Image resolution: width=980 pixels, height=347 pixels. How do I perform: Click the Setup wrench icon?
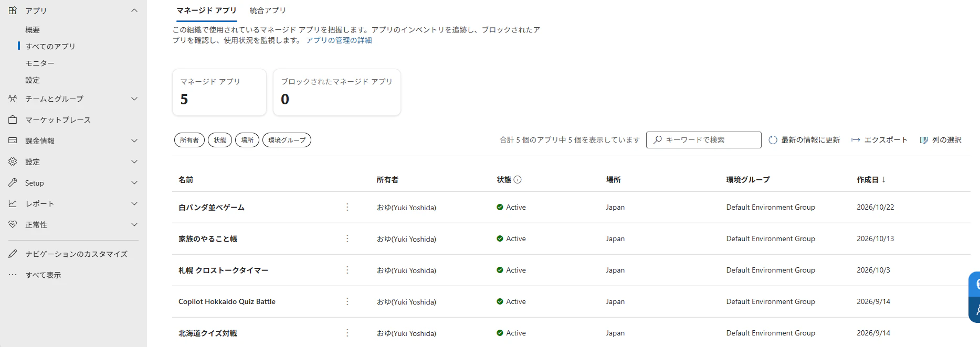[13, 182]
